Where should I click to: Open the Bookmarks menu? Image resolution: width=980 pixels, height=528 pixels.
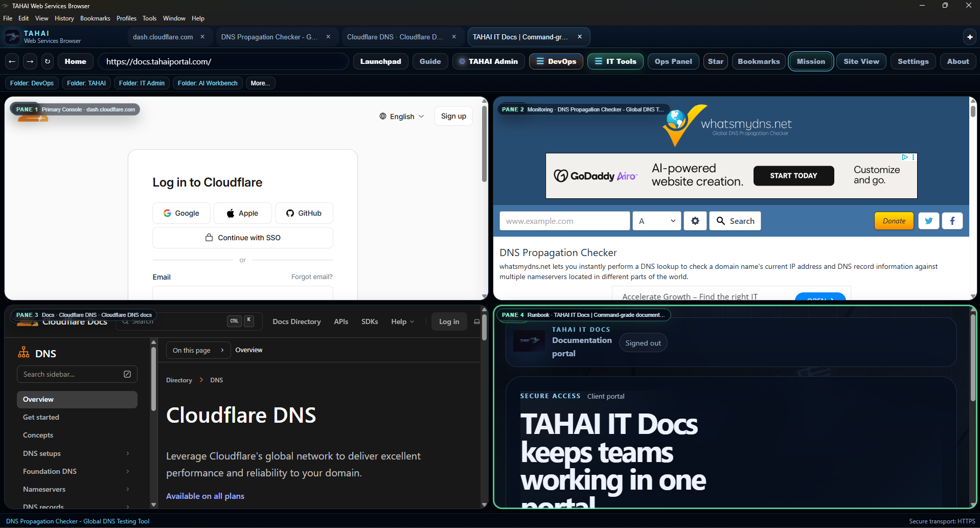click(95, 18)
